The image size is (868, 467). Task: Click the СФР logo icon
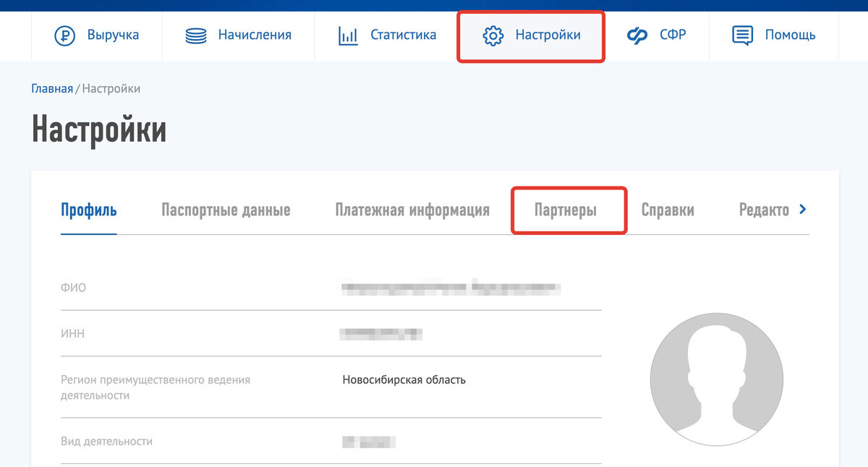pos(637,35)
